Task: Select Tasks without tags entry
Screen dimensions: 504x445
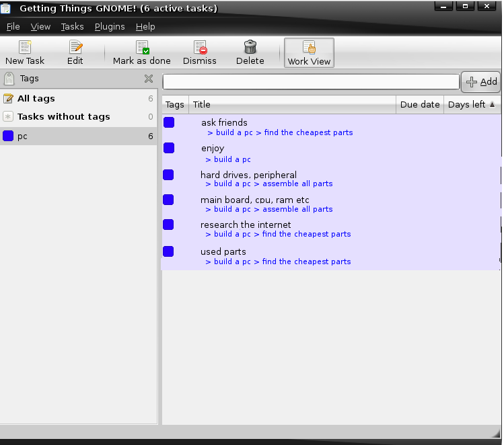Action: (x=63, y=117)
